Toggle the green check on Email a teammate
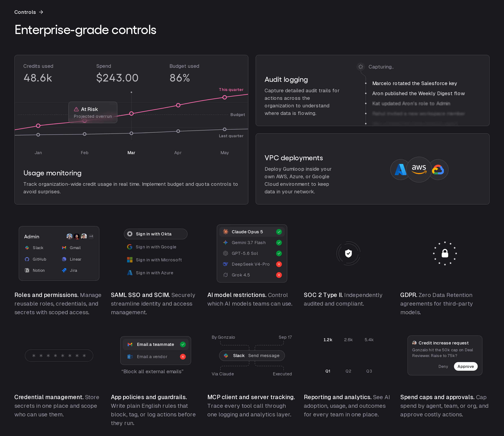The width and height of the screenshot is (504, 436). click(183, 344)
